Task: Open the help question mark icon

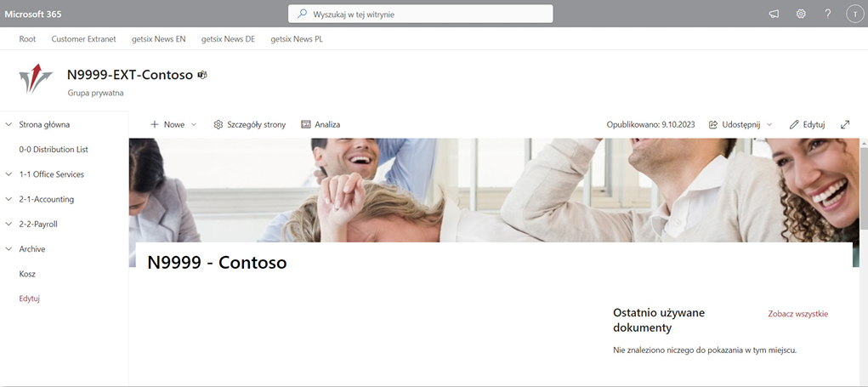Action: pyautogui.click(x=827, y=14)
